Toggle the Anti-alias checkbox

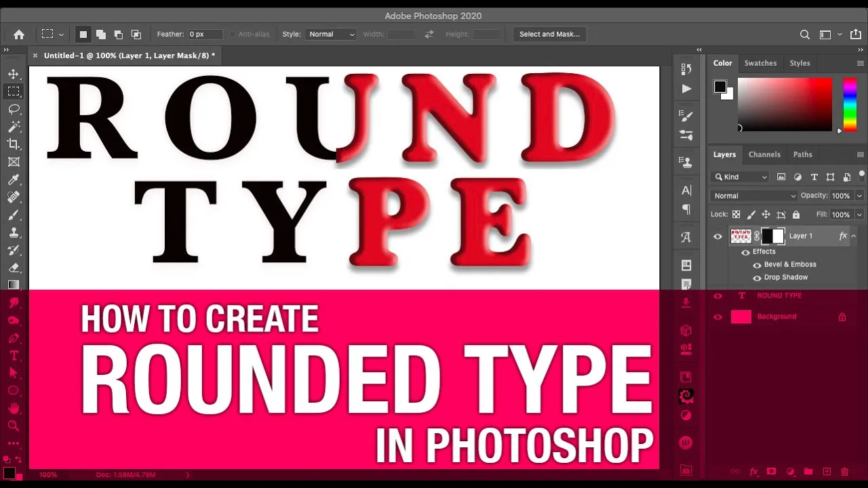(x=233, y=35)
